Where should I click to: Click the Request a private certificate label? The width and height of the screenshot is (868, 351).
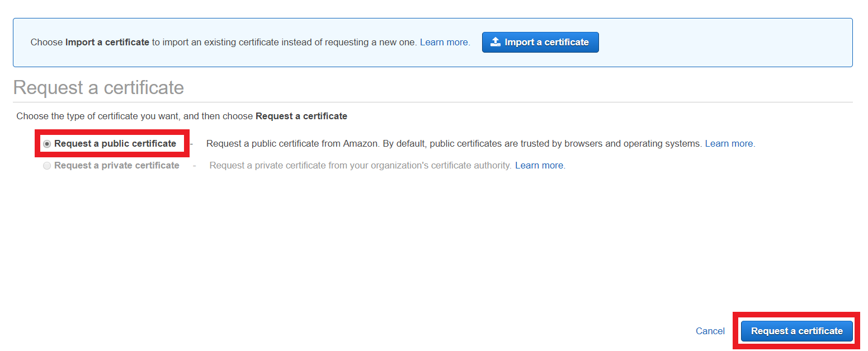[x=116, y=166]
